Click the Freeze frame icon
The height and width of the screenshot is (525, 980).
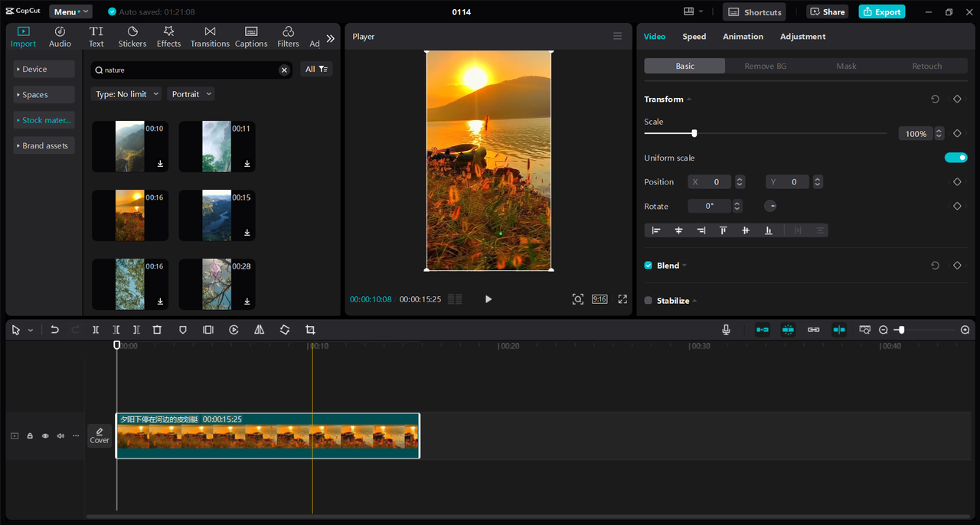coord(207,330)
